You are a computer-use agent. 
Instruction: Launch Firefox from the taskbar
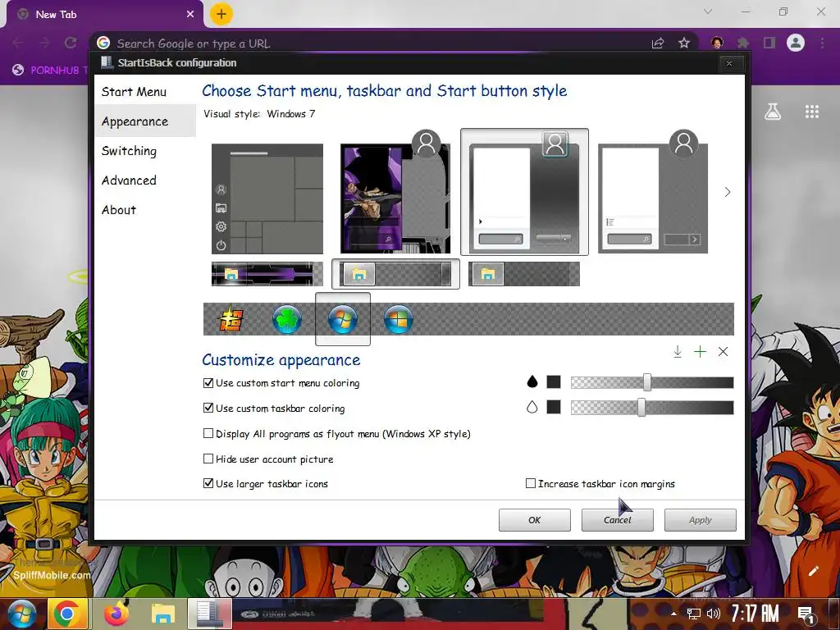(116, 614)
